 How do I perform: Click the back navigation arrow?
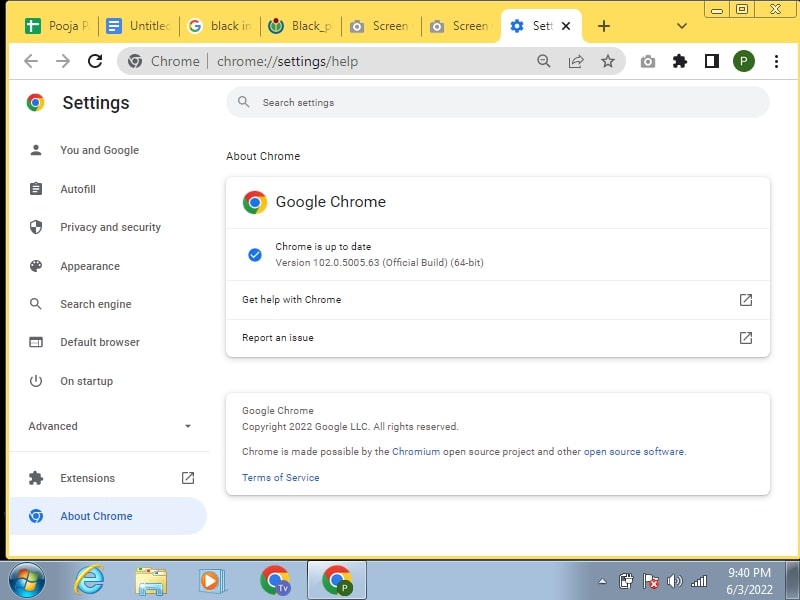(x=31, y=61)
